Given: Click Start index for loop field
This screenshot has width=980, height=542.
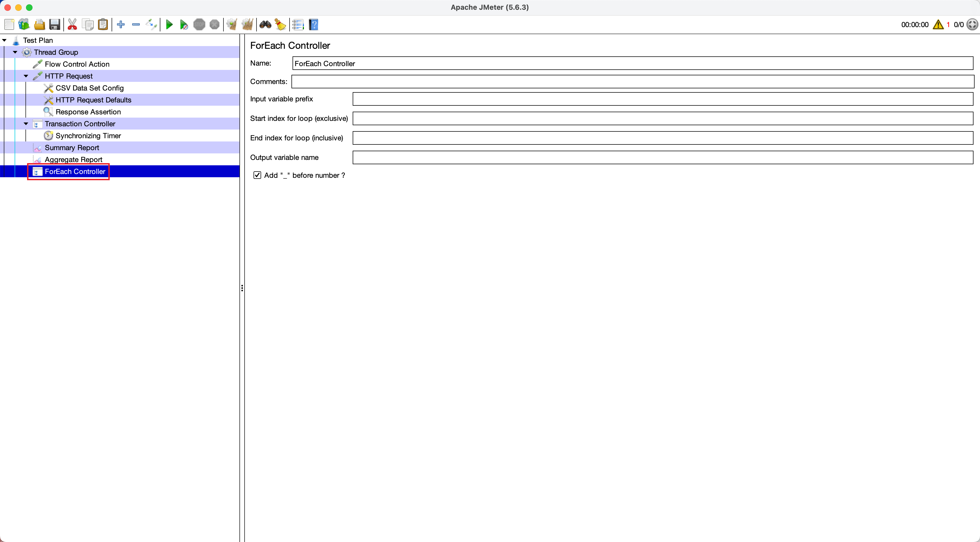Looking at the screenshot, I should [663, 118].
